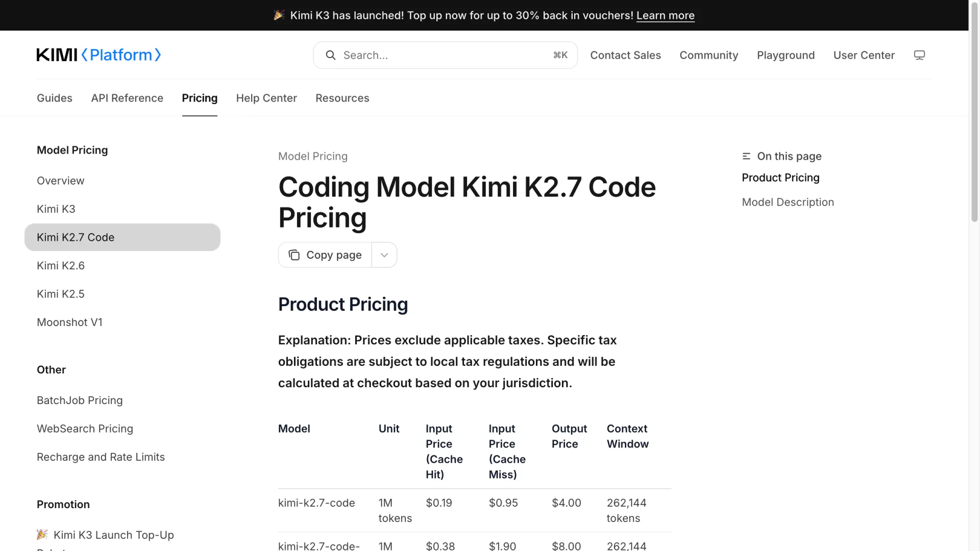
Task: Click the party popper icon in banner
Action: [x=279, y=15]
